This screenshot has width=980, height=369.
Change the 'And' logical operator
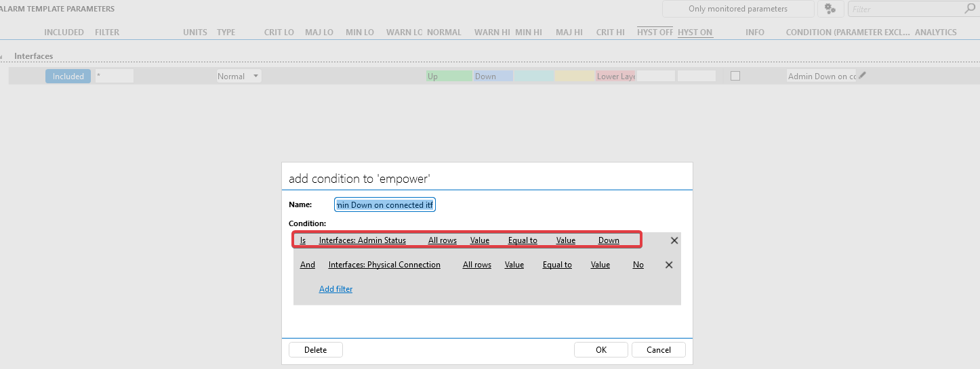[308, 265]
